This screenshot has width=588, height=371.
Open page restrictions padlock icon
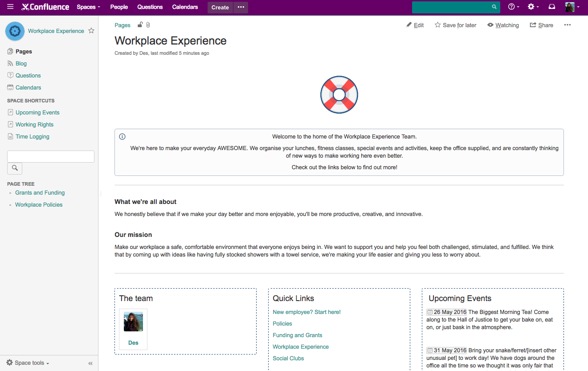[x=139, y=25]
